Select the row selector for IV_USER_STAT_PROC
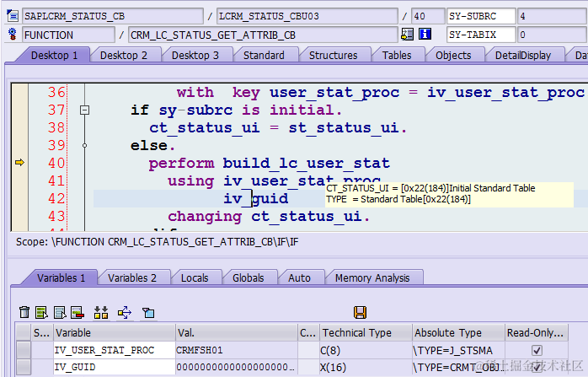The width and height of the screenshot is (588, 377). (x=24, y=350)
